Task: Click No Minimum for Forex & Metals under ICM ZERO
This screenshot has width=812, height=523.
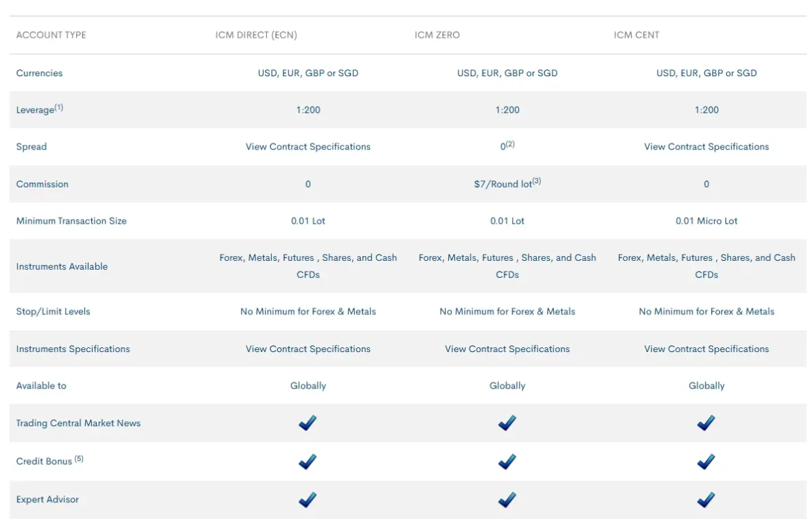Action: tap(507, 311)
